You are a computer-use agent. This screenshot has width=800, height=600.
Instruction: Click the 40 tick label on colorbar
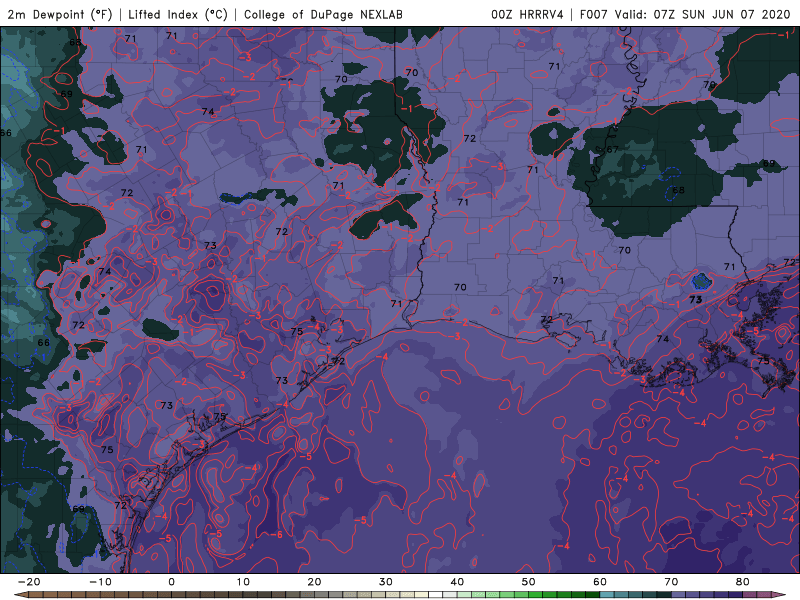pyautogui.click(x=457, y=582)
